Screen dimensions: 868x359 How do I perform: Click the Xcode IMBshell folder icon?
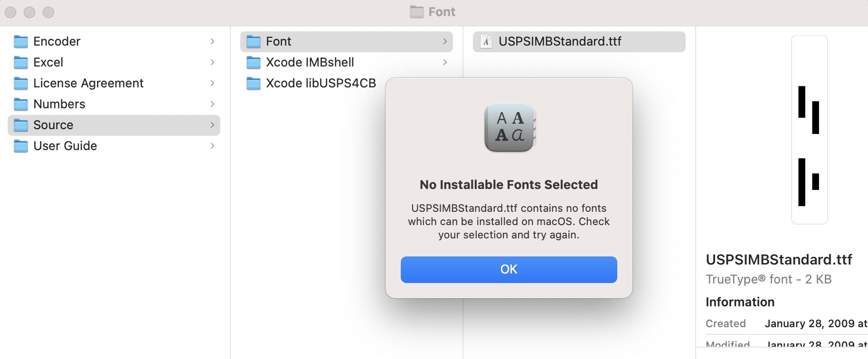(x=254, y=63)
